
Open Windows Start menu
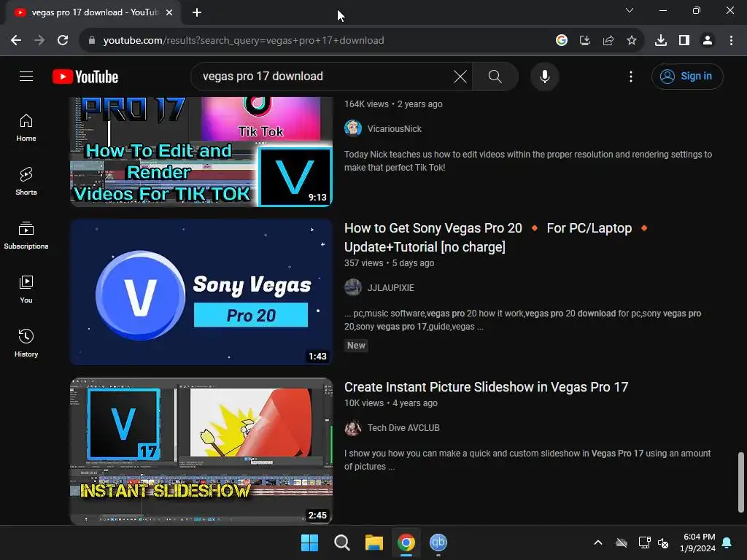(x=309, y=542)
